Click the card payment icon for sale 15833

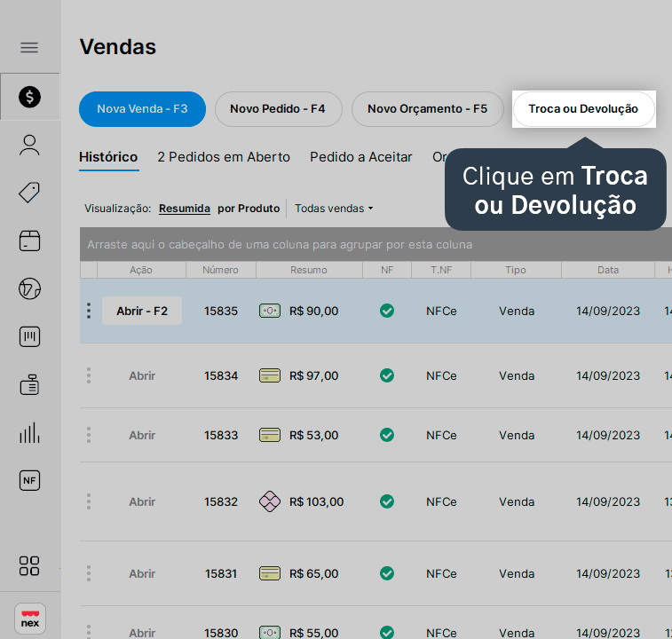[x=270, y=435]
